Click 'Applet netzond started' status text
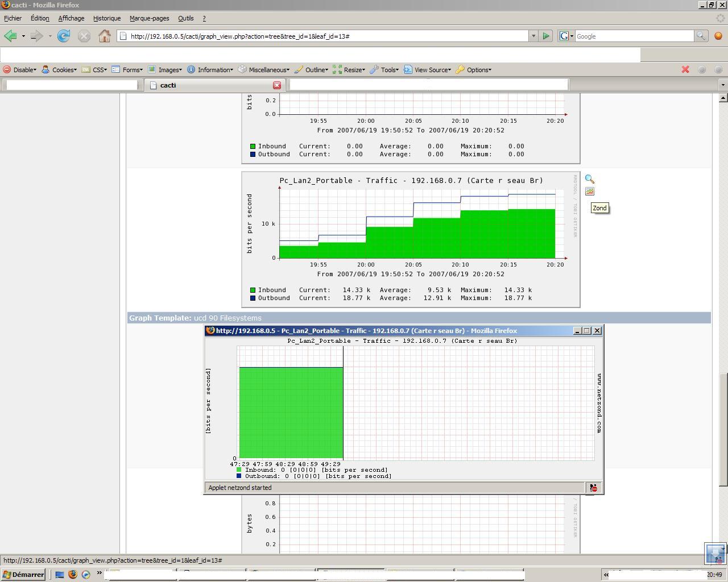The image size is (728, 582). [240, 488]
